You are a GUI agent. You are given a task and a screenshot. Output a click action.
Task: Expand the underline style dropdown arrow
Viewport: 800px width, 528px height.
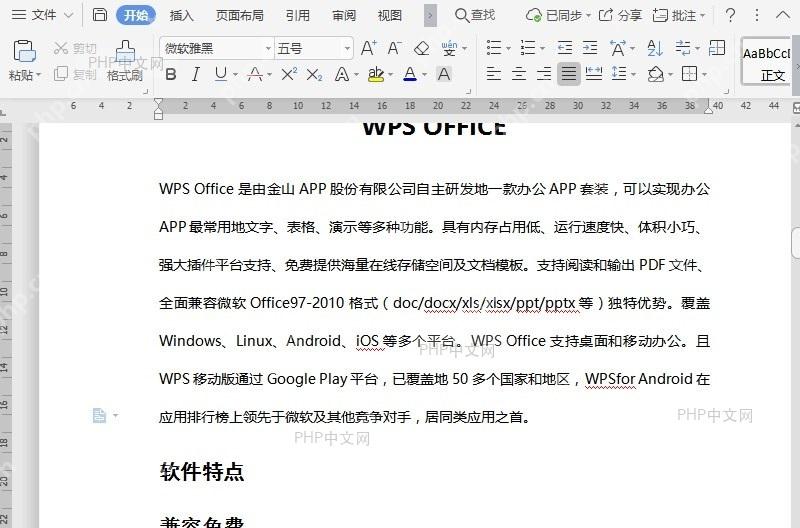click(x=235, y=75)
